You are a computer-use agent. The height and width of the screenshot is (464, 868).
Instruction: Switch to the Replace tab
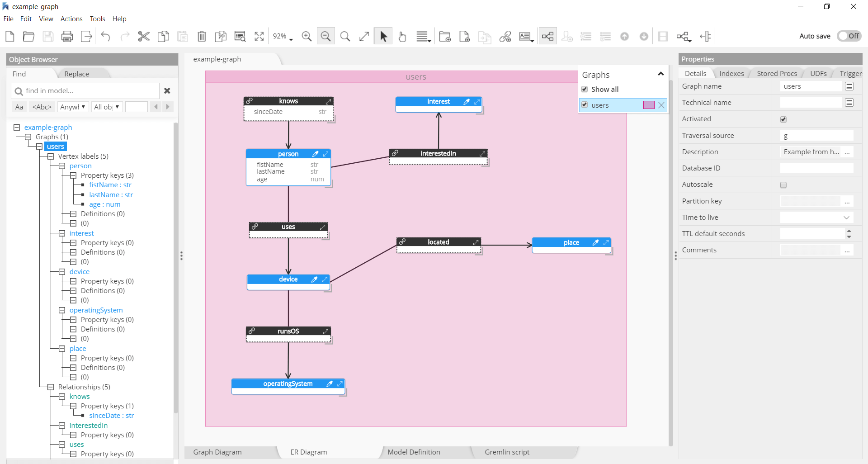tap(77, 74)
